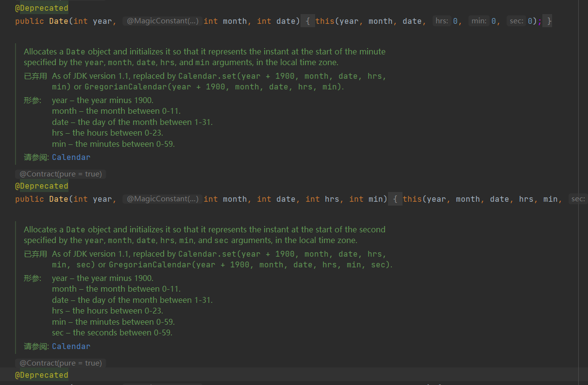Click '已弃用' label in the second documentation block
Viewport: 588px width, 385px height.
(x=35, y=254)
